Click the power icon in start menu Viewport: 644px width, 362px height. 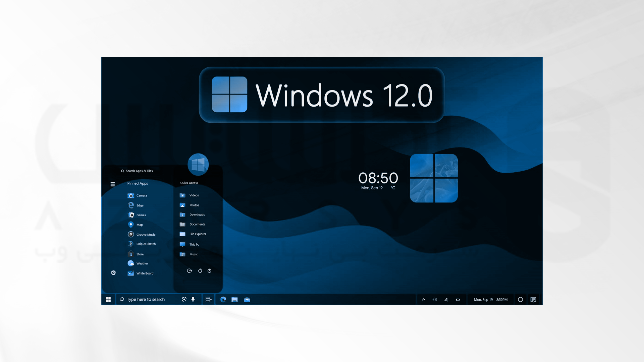(209, 270)
